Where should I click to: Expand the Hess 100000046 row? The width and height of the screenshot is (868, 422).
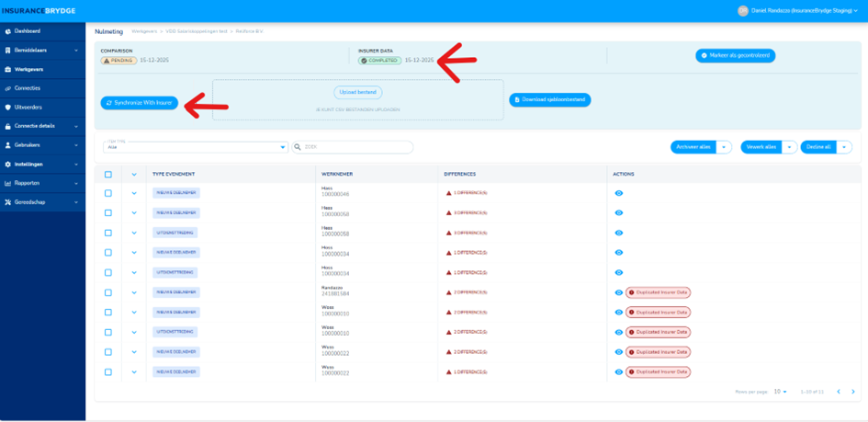tap(134, 193)
